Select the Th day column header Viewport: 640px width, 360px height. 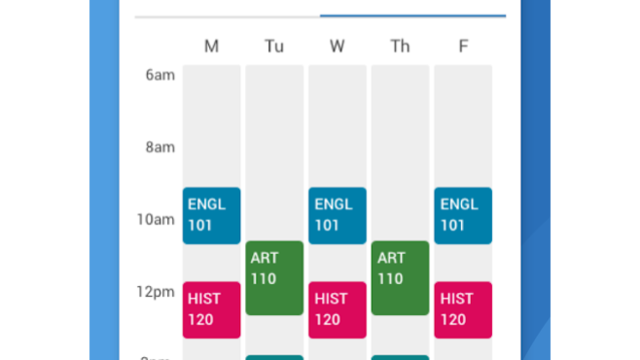pyautogui.click(x=400, y=46)
